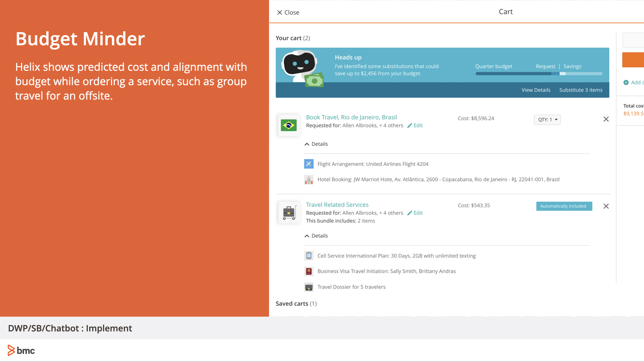Edit requested-for on Book Travel

(x=415, y=125)
